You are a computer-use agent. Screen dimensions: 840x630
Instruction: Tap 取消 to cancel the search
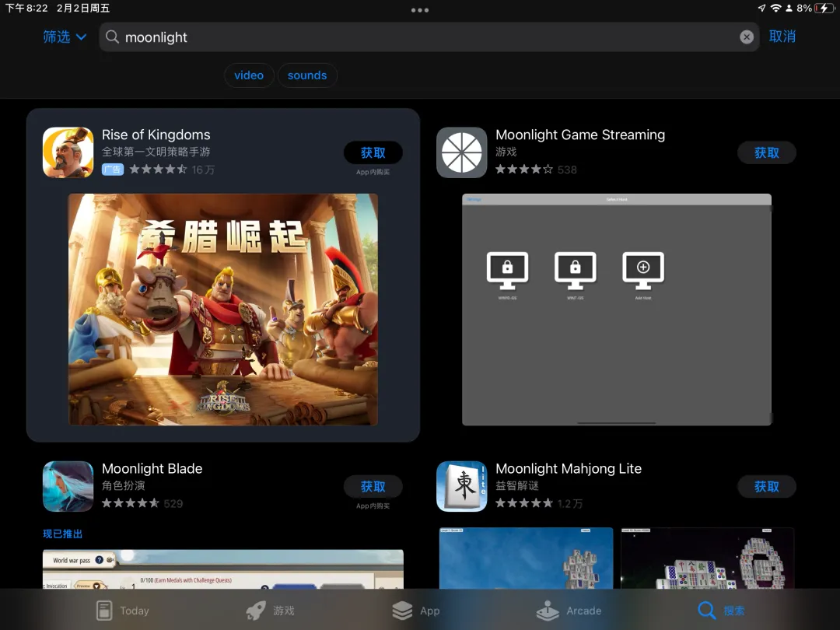[782, 37]
